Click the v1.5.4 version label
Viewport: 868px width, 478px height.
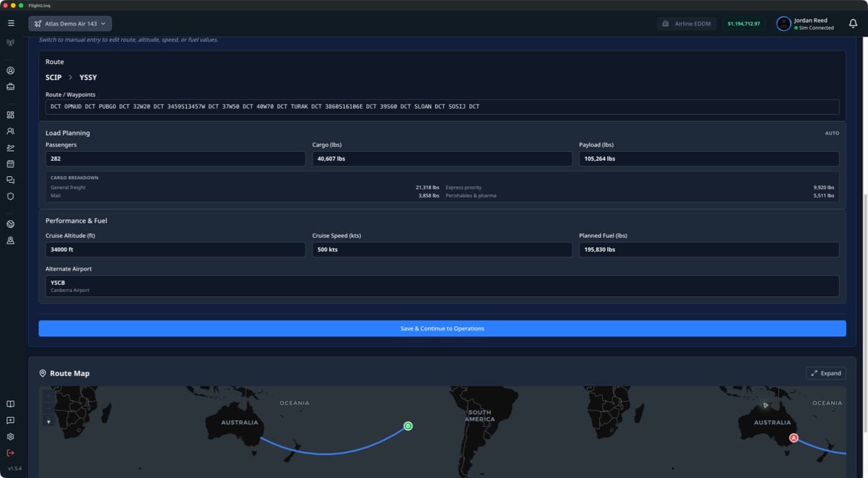pyautogui.click(x=14, y=468)
